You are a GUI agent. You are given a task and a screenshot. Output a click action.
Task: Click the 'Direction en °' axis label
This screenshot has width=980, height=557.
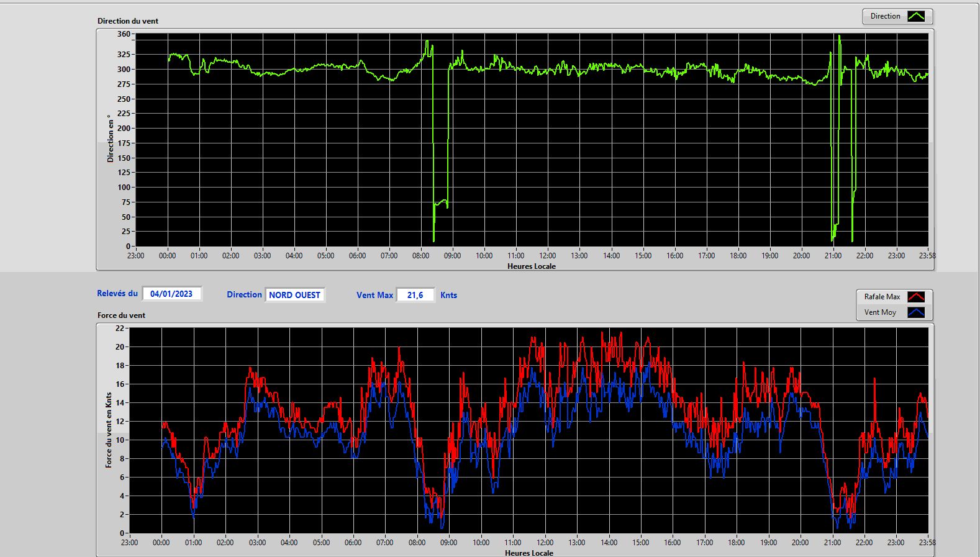click(x=111, y=138)
